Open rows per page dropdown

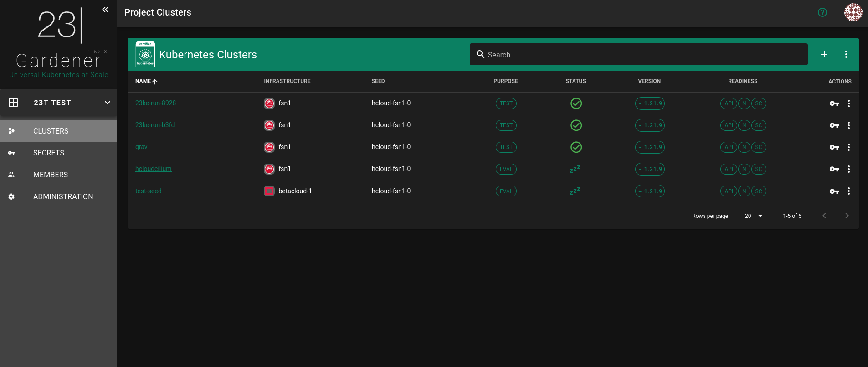(755, 216)
